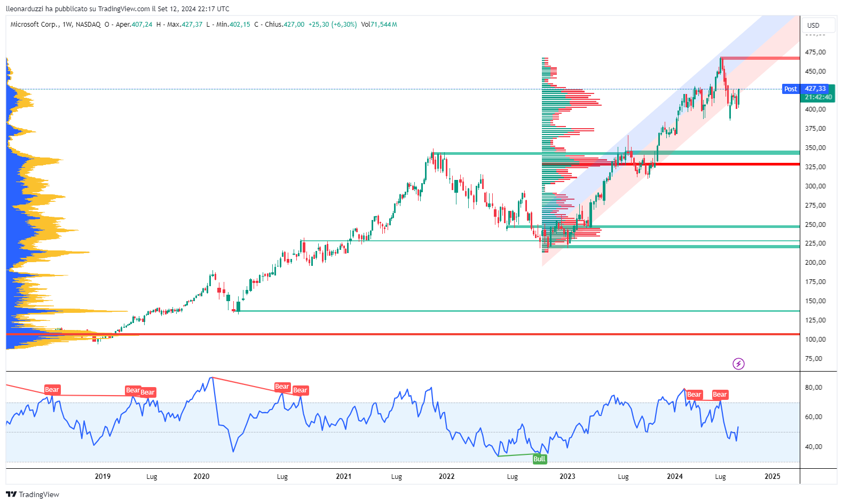Click the 150,00 price axis label
Viewport: 843px width, 504px height.
click(x=815, y=301)
